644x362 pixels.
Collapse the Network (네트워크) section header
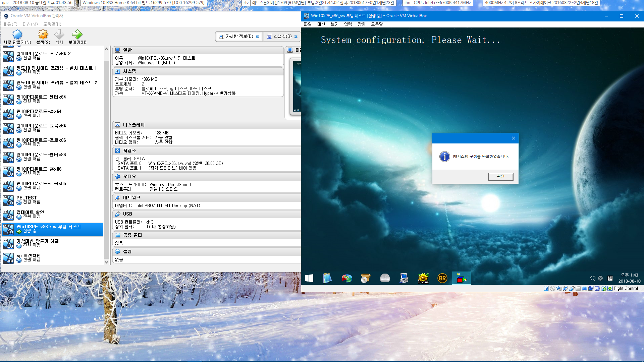[206, 198]
